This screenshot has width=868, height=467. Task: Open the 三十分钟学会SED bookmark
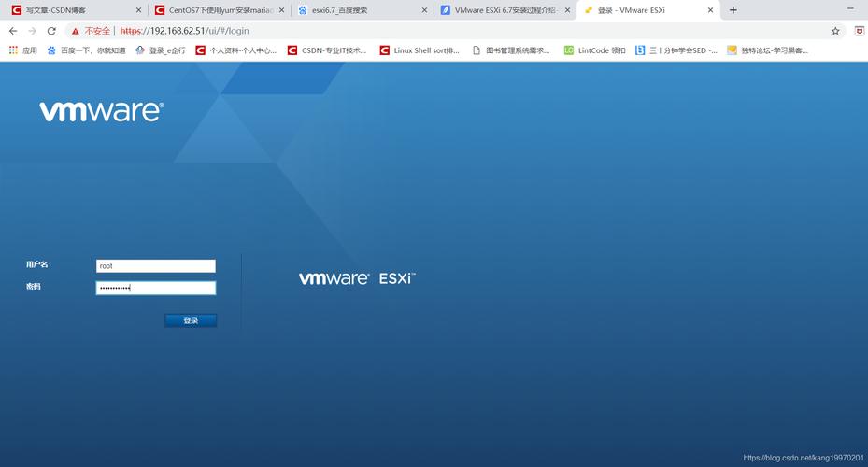pos(676,50)
